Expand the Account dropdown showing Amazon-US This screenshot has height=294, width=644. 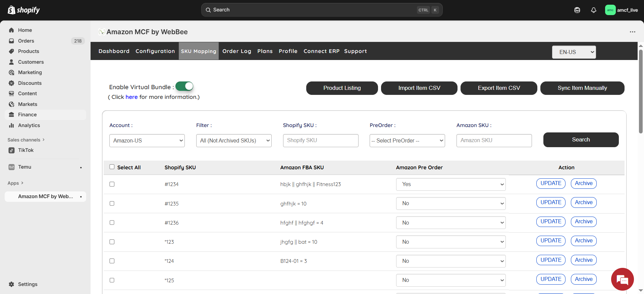[147, 140]
